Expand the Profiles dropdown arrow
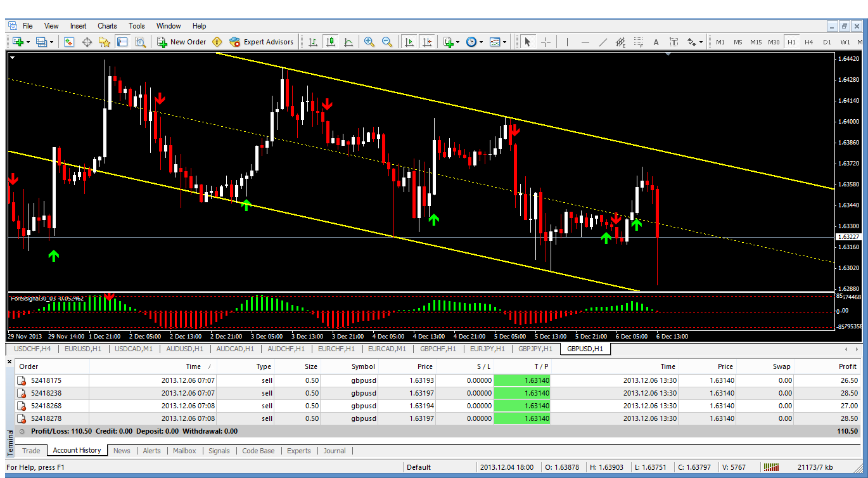 52,42
